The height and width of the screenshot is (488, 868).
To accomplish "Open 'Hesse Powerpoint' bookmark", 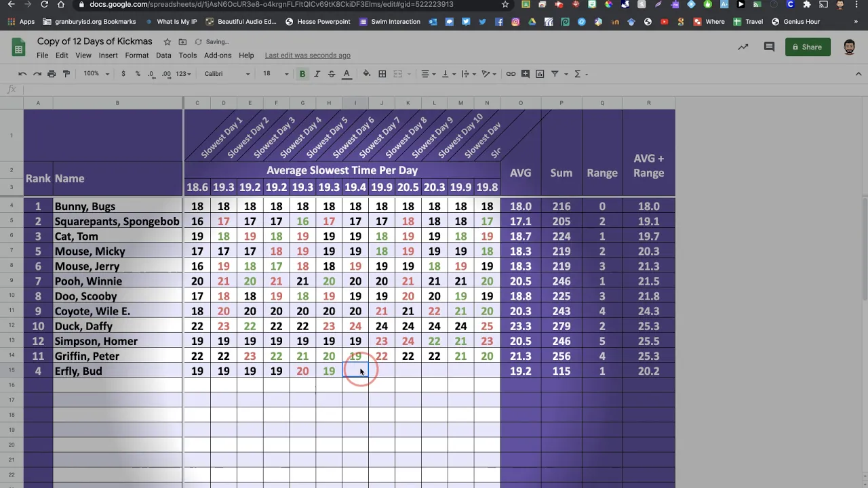I will coord(318,22).
